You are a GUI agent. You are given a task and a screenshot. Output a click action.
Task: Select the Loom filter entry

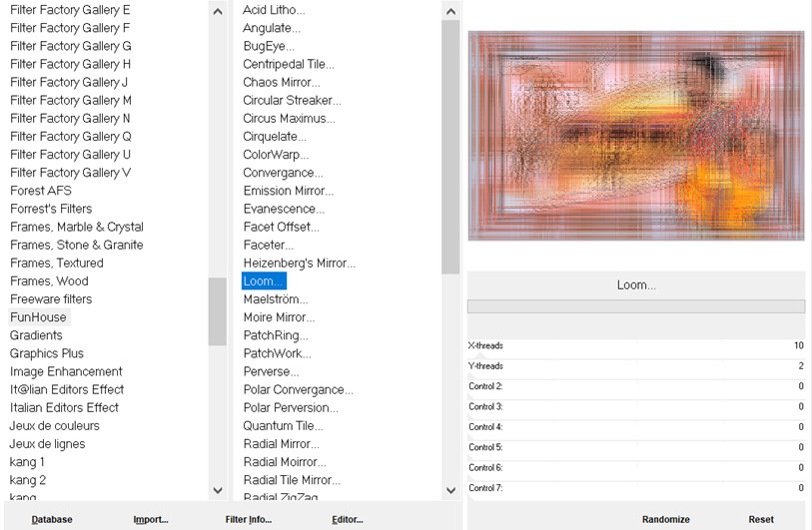click(x=264, y=281)
